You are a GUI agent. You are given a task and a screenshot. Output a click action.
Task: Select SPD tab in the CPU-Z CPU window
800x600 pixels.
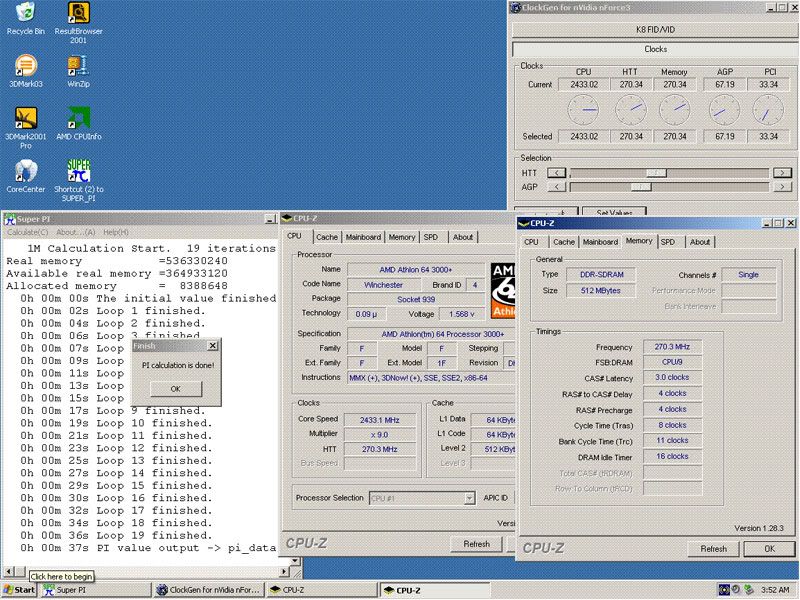pyautogui.click(x=431, y=237)
